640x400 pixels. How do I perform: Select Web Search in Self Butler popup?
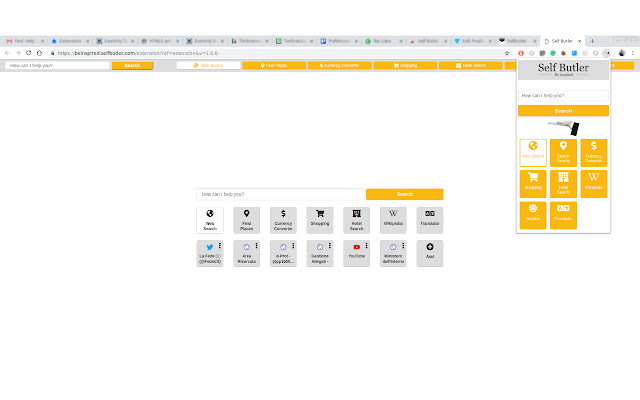[533, 153]
